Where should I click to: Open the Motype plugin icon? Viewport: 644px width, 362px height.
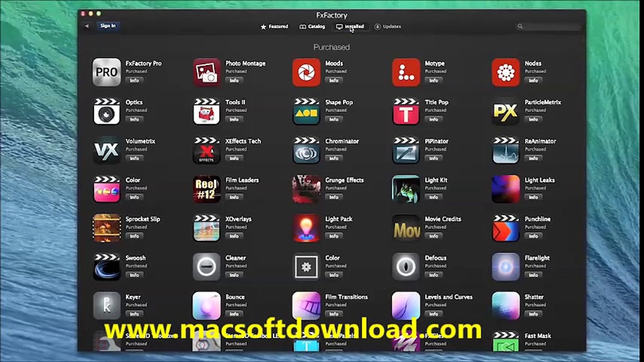tap(406, 72)
